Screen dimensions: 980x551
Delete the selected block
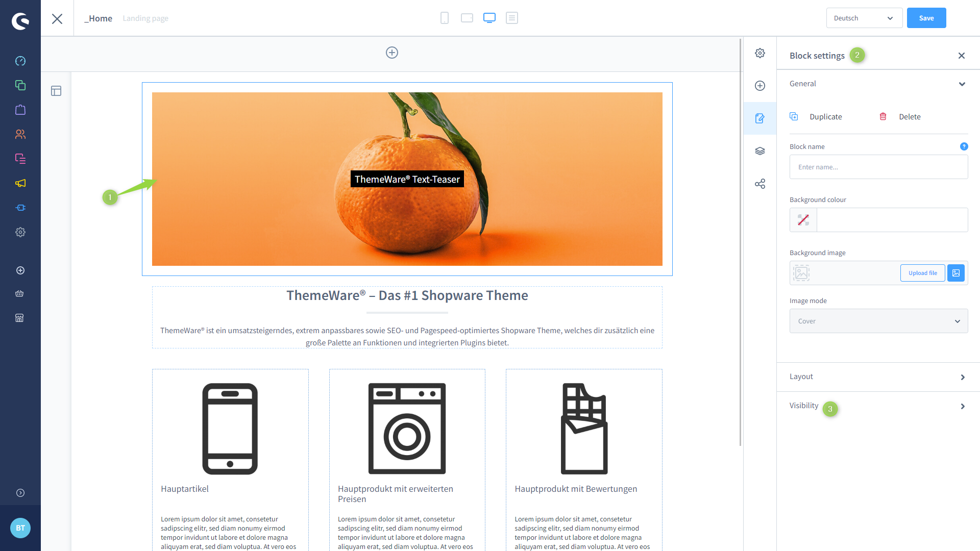900,117
